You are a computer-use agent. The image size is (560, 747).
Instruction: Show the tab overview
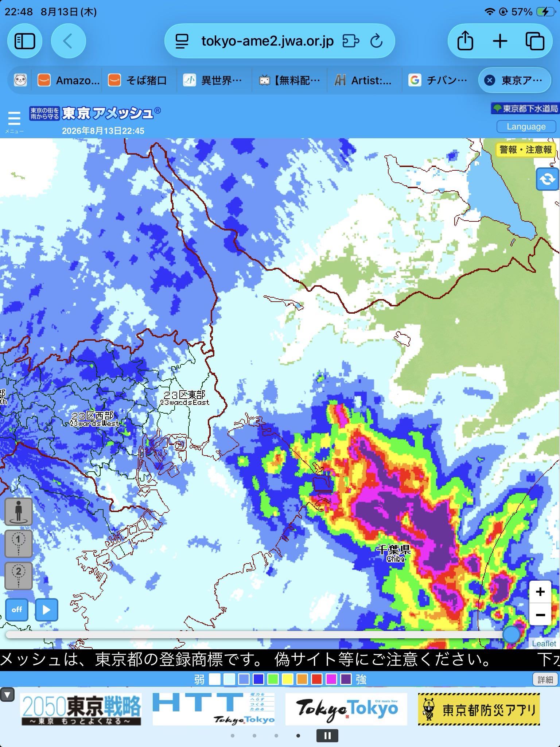point(535,41)
